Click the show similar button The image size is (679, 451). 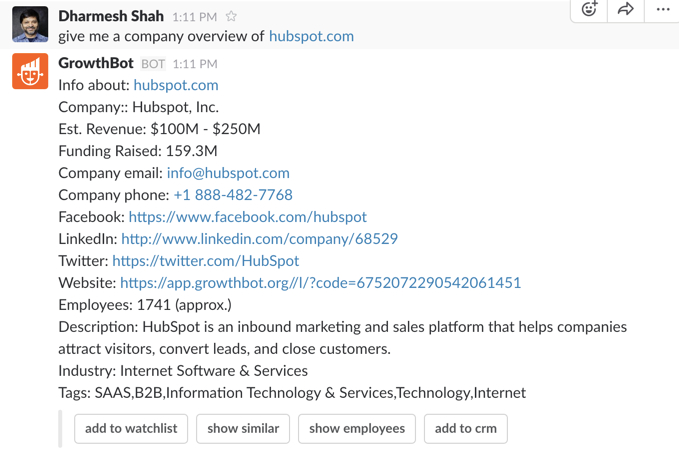pyautogui.click(x=243, y=428)
